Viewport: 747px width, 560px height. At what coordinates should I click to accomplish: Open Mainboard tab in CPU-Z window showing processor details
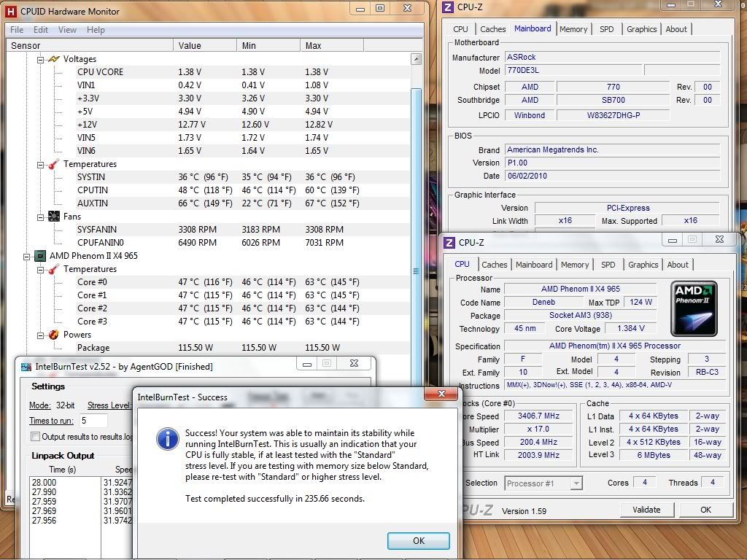click(x=533, y=265)
